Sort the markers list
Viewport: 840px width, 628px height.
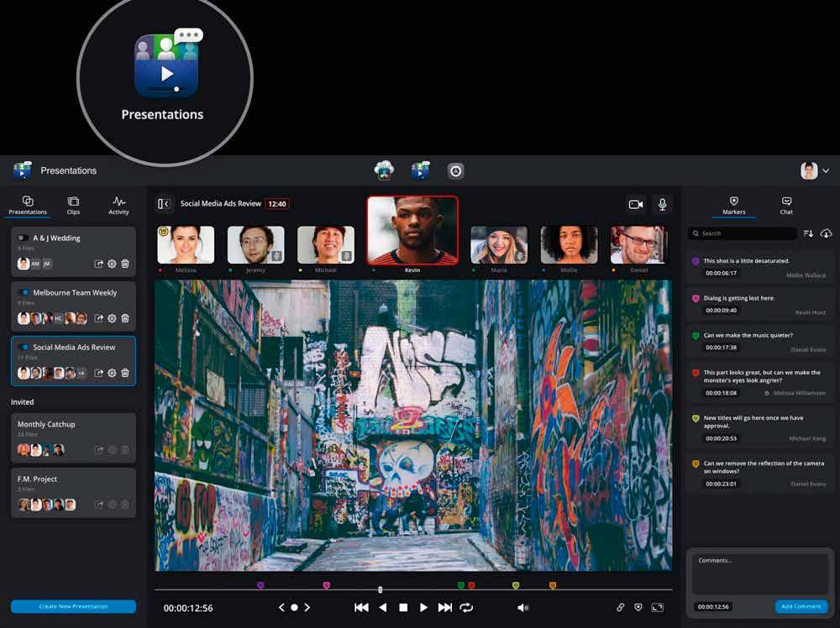click(x=808, y=233)
